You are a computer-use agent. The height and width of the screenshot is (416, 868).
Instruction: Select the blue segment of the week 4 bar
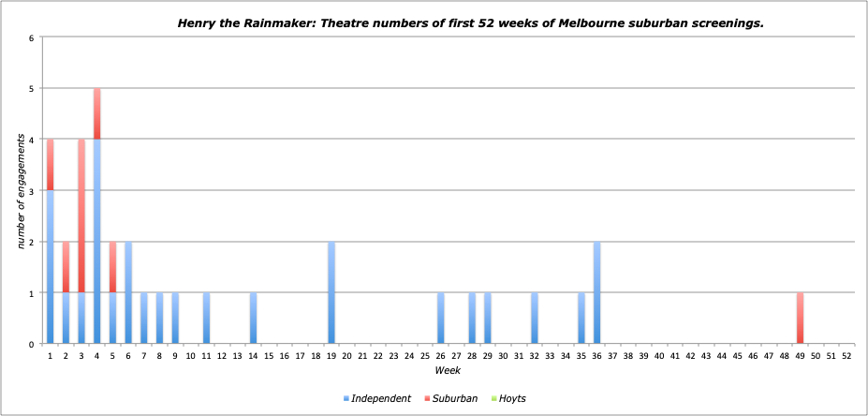click(x=97, y=242)
